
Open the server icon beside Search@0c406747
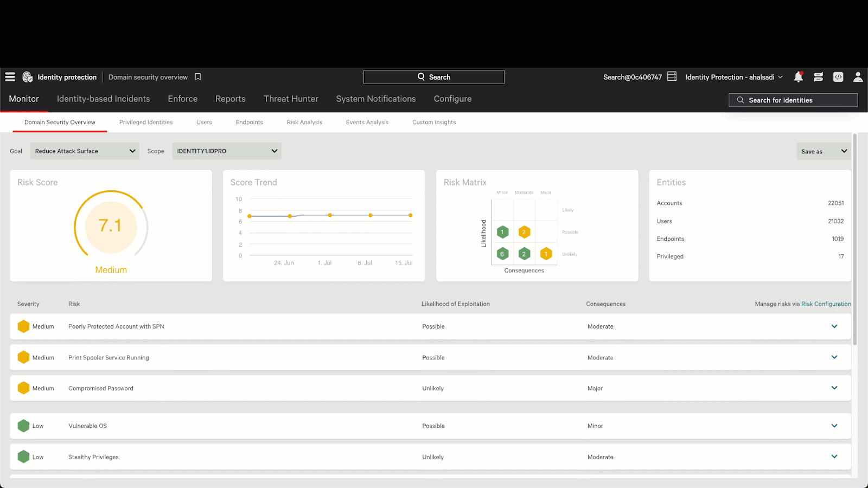pyautogui.click(x=672, y=76)
